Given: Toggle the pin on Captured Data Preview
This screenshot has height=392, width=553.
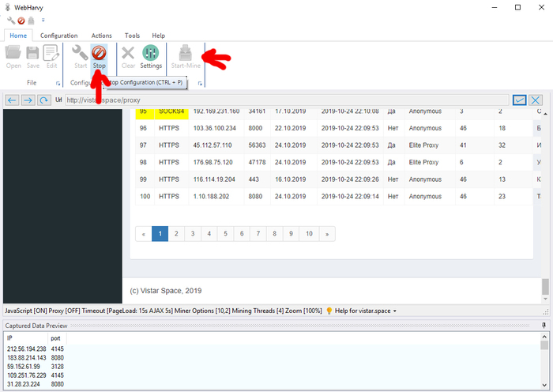Looking at the screenshot, I should pyautogui.click(x=544, y=325).
